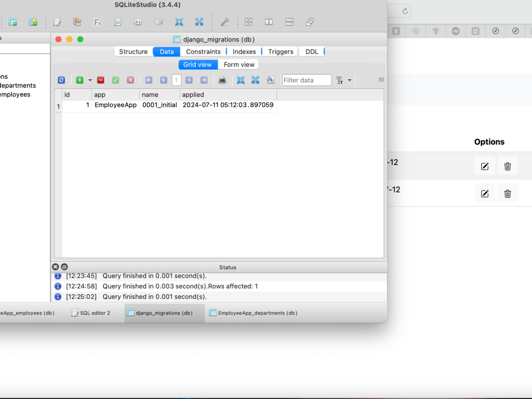Commit changes with the green checkmark icon

point(115,80)
